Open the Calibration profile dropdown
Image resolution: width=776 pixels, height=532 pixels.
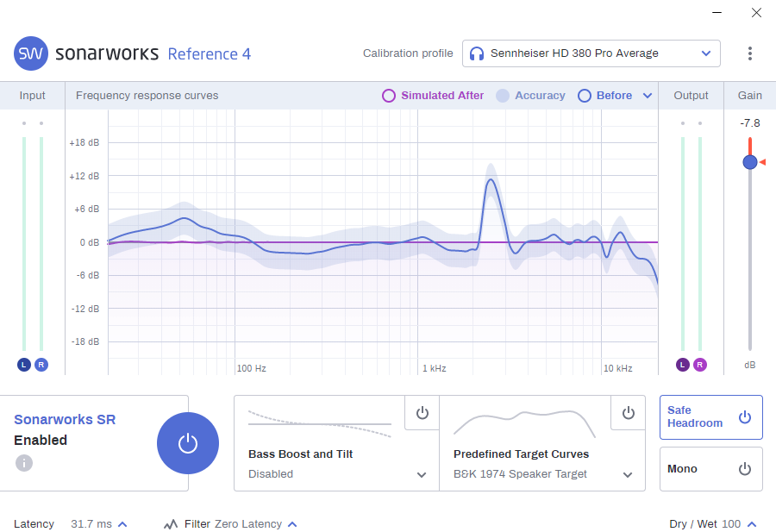point(591,53)
